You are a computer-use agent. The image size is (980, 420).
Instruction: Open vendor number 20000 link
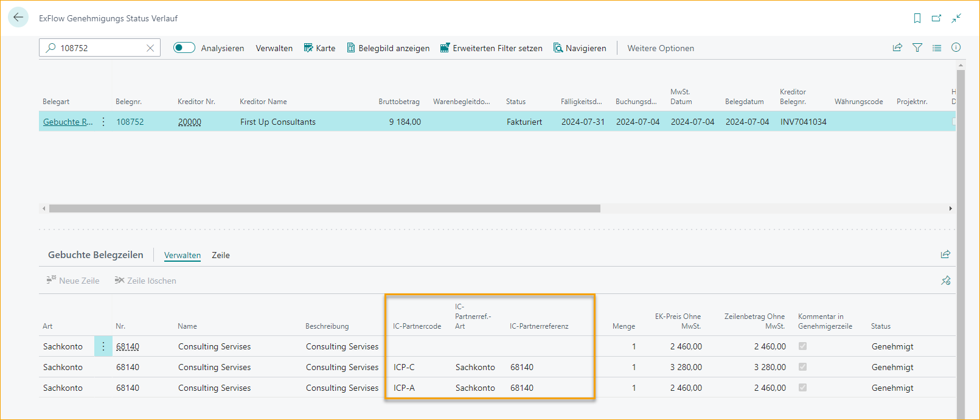(x=189, y=122)
